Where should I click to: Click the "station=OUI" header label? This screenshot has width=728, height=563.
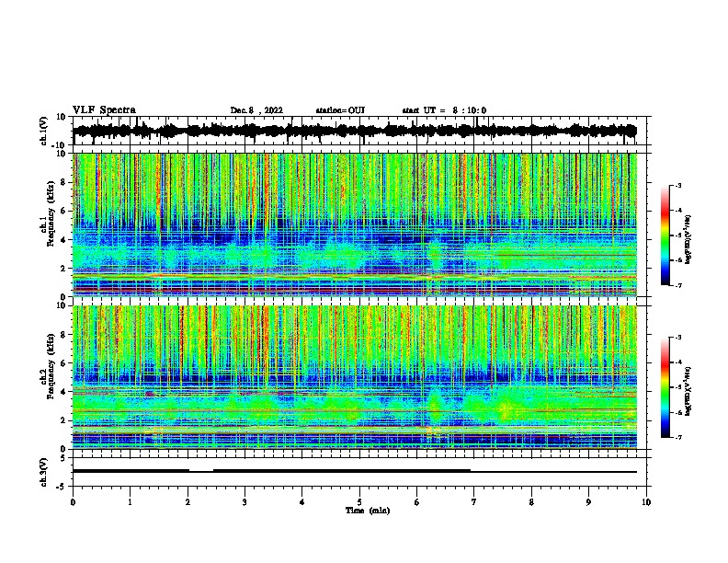click(340, 110)
